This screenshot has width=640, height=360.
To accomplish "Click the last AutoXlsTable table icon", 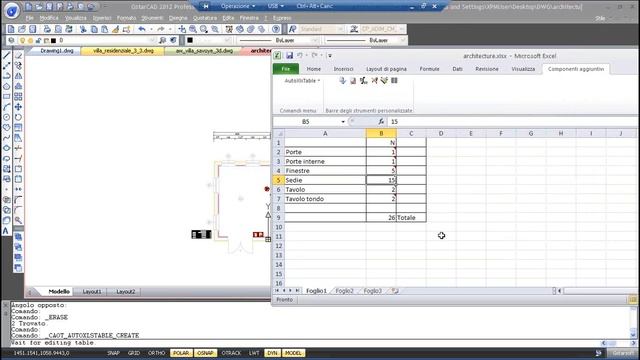I will [x=394, y=81].
